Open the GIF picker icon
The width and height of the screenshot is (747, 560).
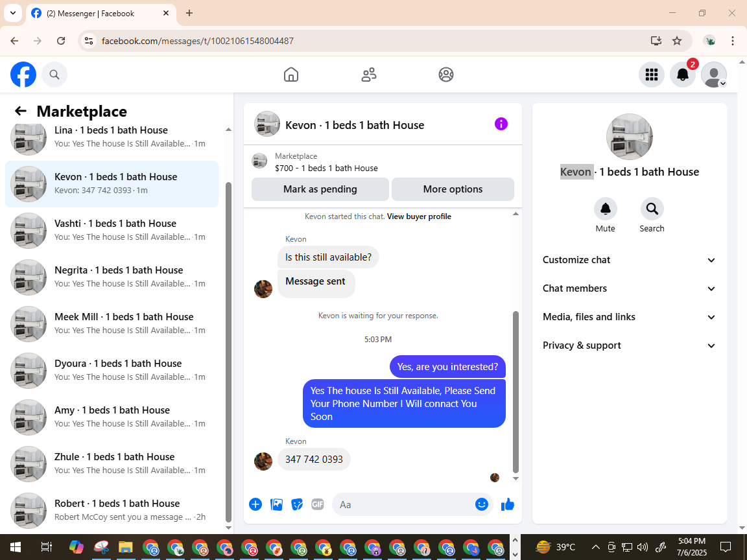coord(318,504)
